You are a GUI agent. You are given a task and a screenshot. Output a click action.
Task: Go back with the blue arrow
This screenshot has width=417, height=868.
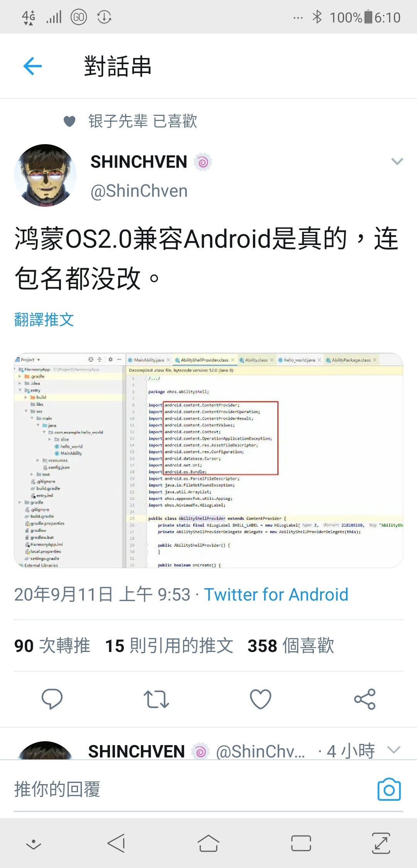point(32,66)
